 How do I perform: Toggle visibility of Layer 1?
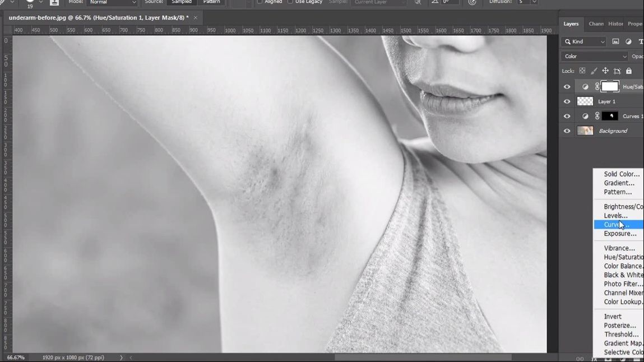567,101
